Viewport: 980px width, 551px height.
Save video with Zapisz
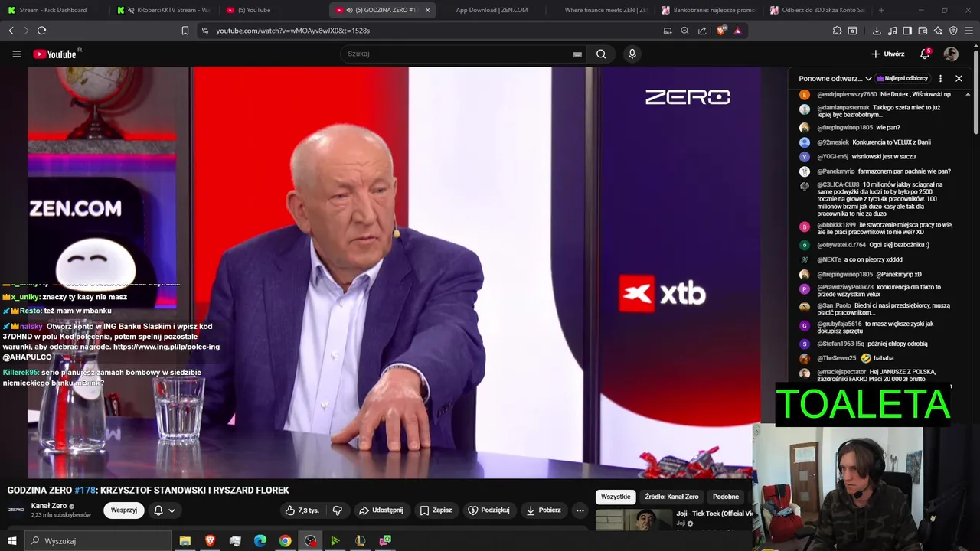436,510
